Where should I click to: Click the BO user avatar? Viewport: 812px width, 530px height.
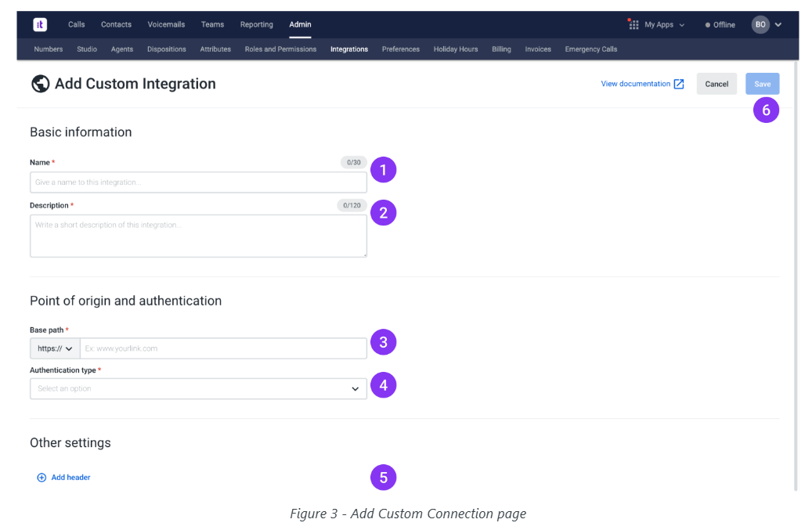759,24
